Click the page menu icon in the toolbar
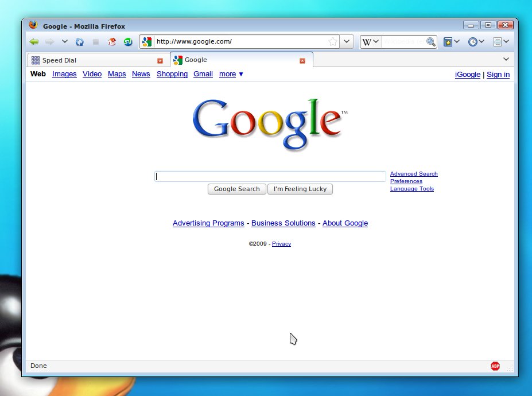This screenshot has width=532, height=396. coord(498,42)
